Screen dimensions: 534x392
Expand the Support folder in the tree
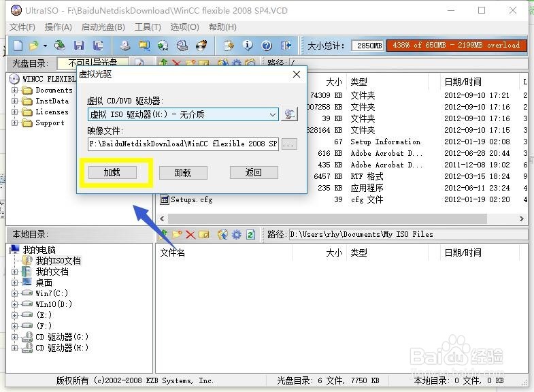point(15,123)
